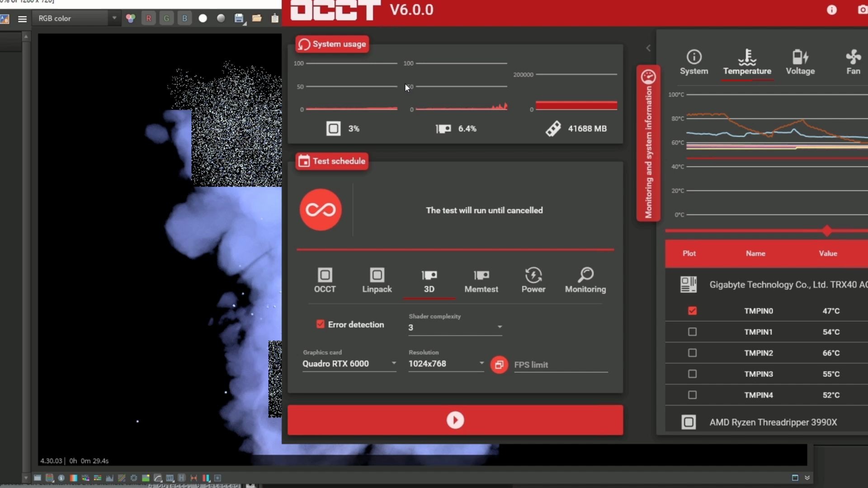Image resolution: width=868 pixels, height=488 pixels.
Task: Click the stereo red/cyan bars icon
Action: (x=206, y=478)
